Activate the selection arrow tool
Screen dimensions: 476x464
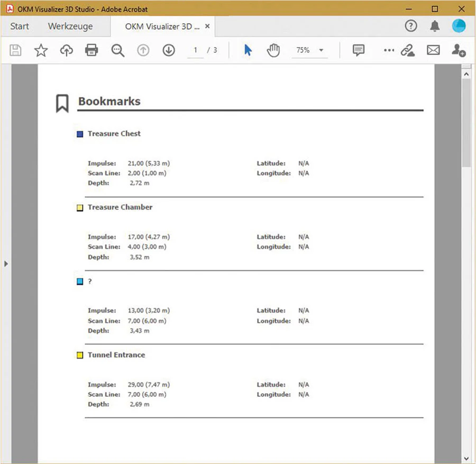248,50
